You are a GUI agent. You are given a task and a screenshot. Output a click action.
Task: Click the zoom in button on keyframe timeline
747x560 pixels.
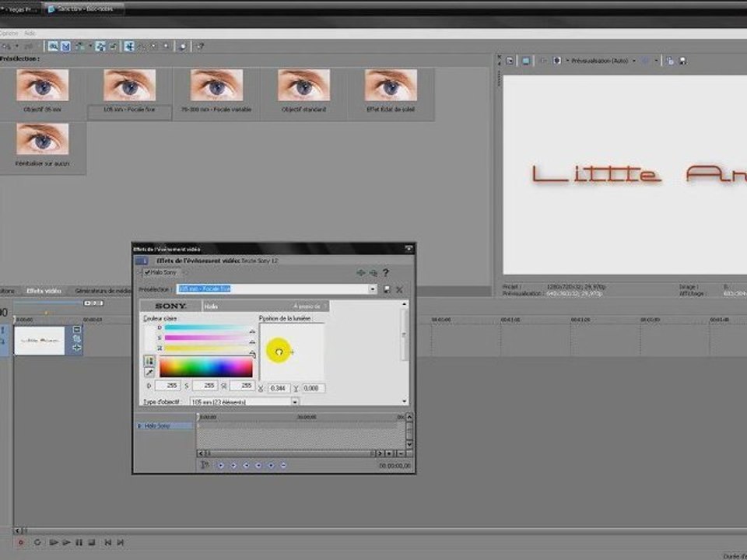[390, 453]
